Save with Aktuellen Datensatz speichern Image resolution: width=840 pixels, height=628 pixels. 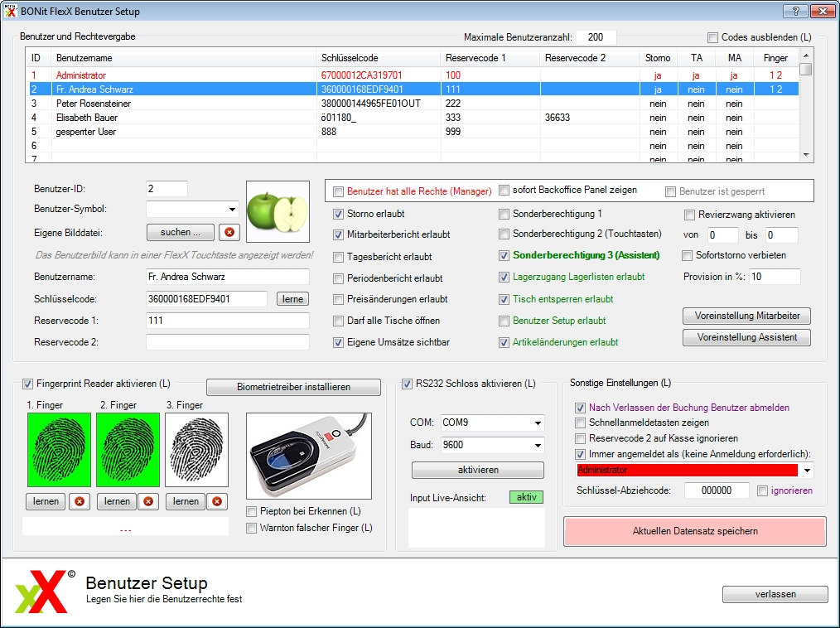coord(695,531)
